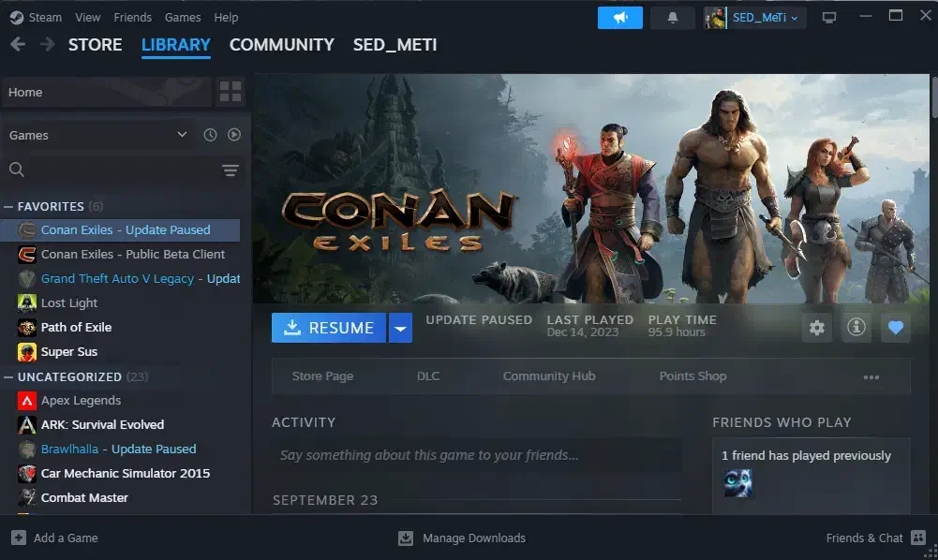
Task: Click the recent activity clock icon
Action: (210, 135)
